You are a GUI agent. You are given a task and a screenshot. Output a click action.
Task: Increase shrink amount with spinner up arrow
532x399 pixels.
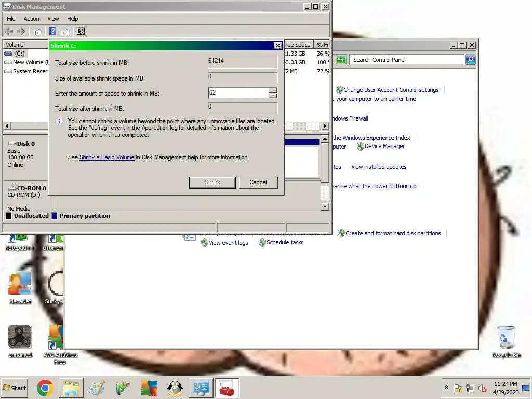(273, 90)
